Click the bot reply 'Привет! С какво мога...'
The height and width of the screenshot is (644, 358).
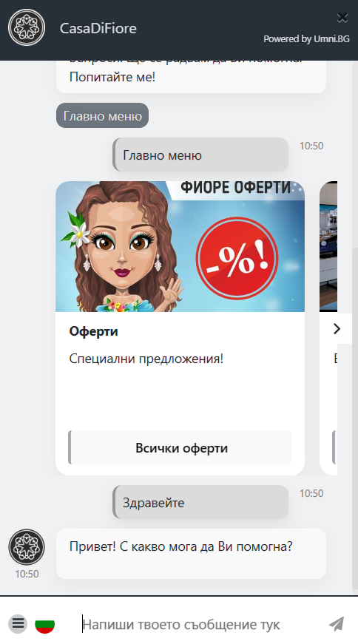(191, 554)
